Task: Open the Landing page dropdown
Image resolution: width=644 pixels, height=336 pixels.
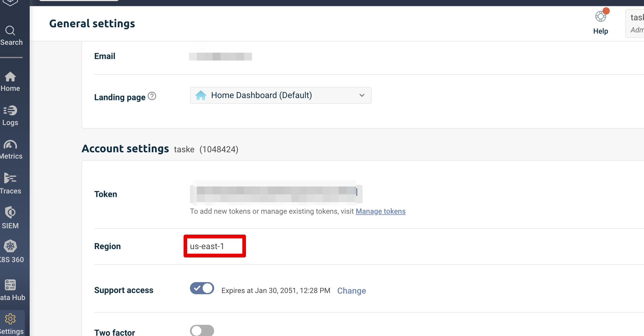Action: 281,95
